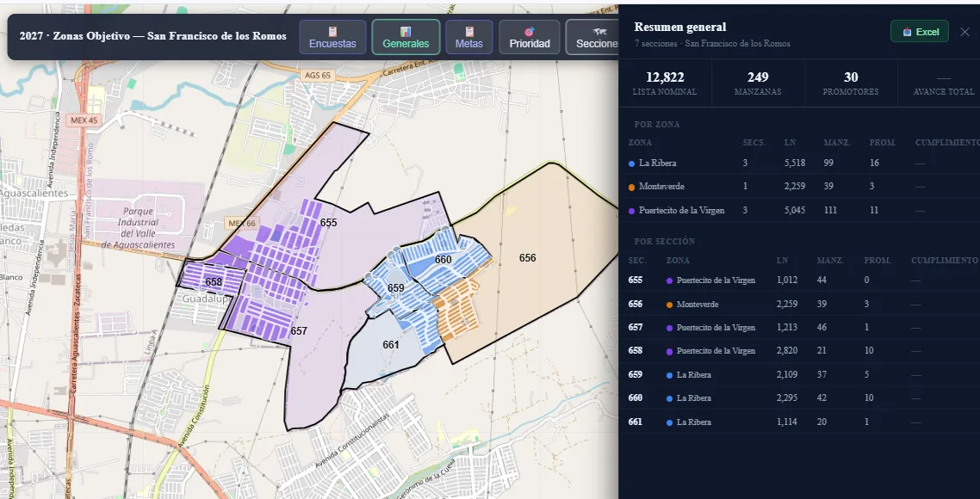Click the Metas button icon
This screenshot has width=980, height=499.
[469, 31]
